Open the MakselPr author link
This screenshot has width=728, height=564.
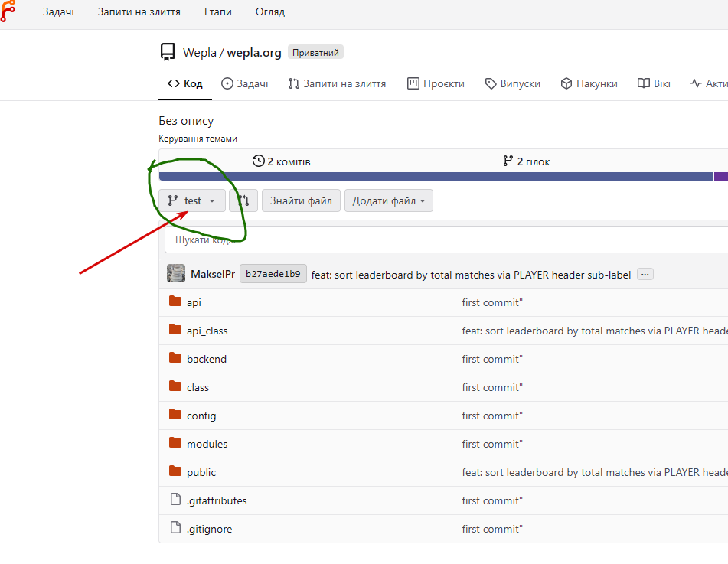tap(213, 274)
